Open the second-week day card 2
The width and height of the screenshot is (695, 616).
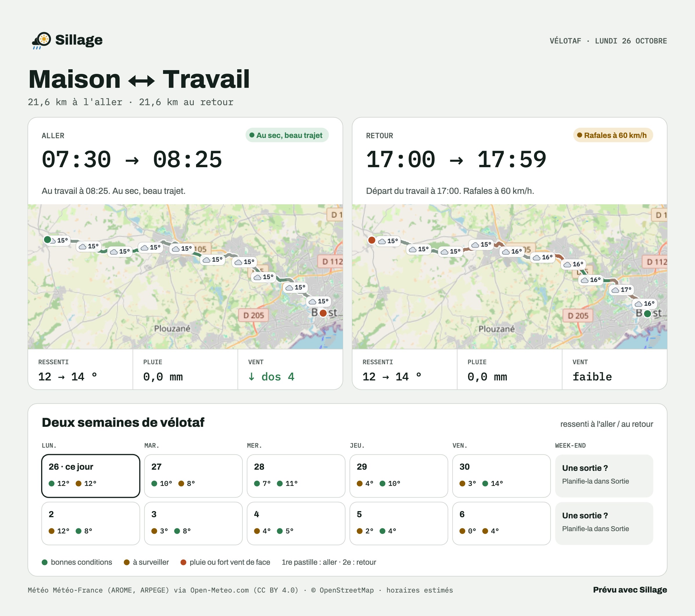click(90, 524)
